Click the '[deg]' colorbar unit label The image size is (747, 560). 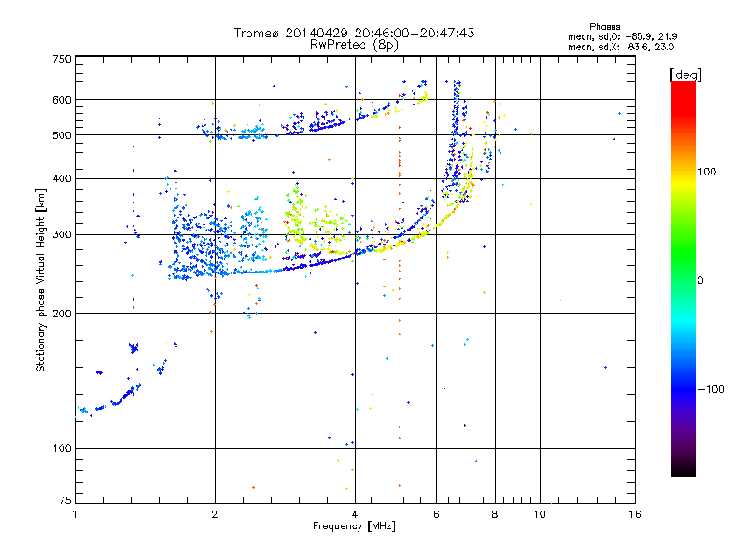[685, 75]
